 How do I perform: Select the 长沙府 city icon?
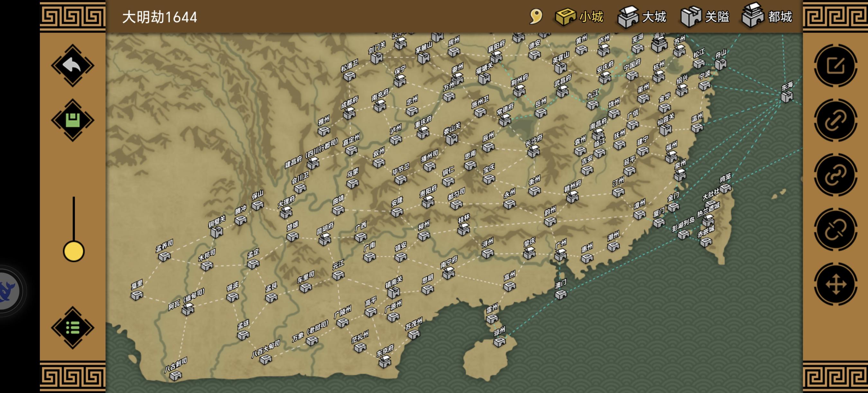[x=533, y=152]
